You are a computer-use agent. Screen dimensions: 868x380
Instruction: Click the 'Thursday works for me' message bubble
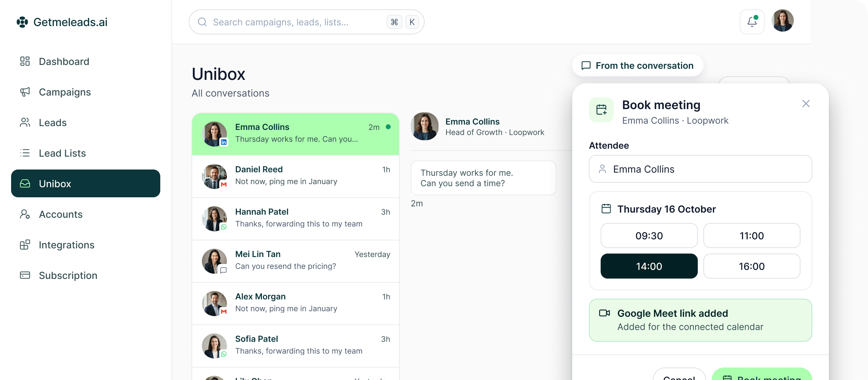(484, 178)
